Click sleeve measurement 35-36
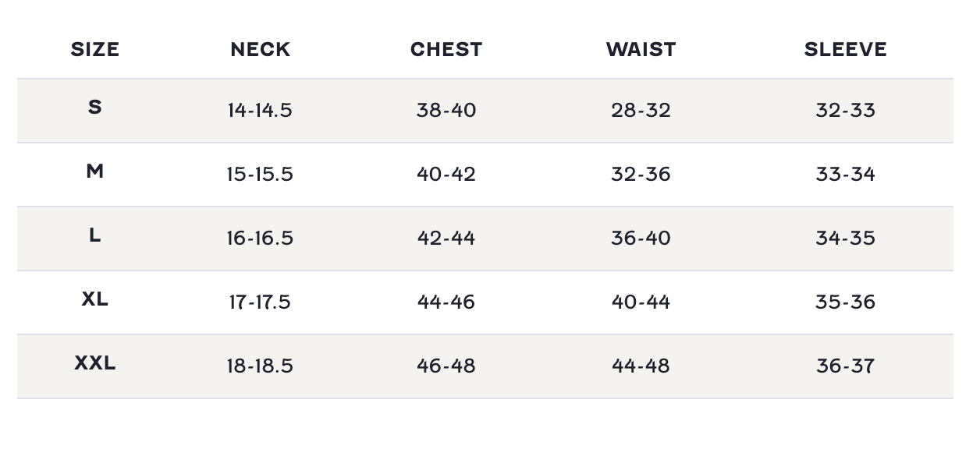980x449 pixels. (x=845, y=302)
